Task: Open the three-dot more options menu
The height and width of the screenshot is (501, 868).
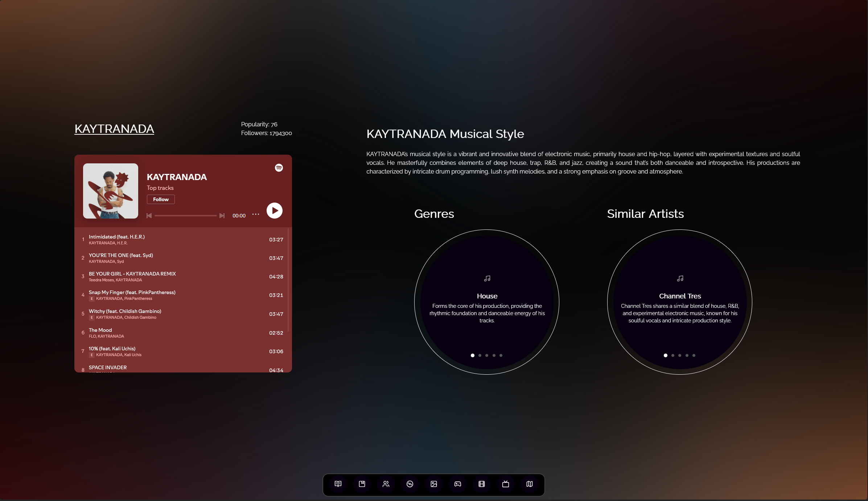Action: point(256,214)
